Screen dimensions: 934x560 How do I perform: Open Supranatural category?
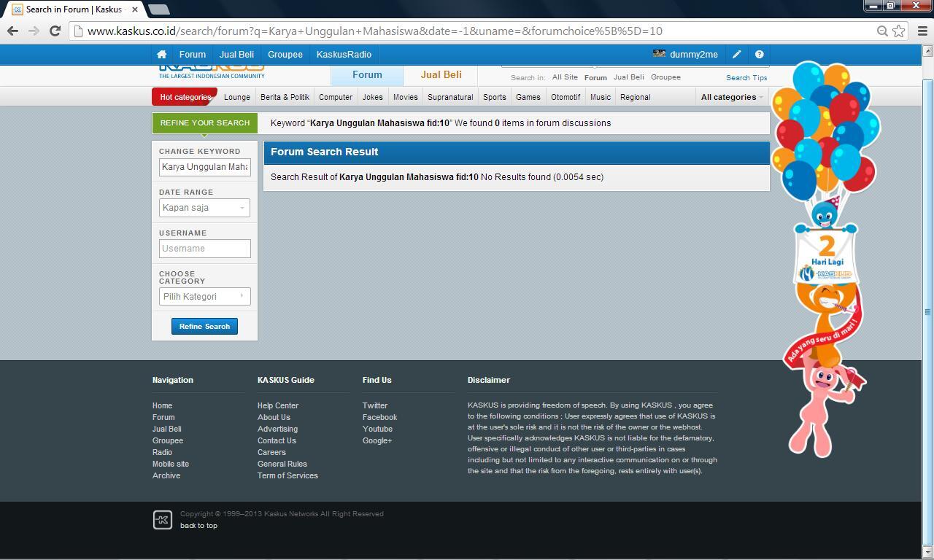pos(450,97)
